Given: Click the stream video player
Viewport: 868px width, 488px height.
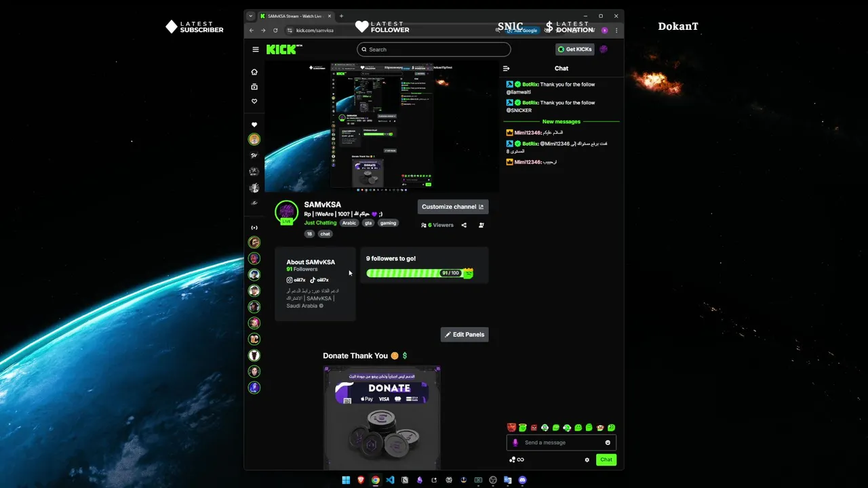Looking at the screenshot, I should click(x=382, y=127).
